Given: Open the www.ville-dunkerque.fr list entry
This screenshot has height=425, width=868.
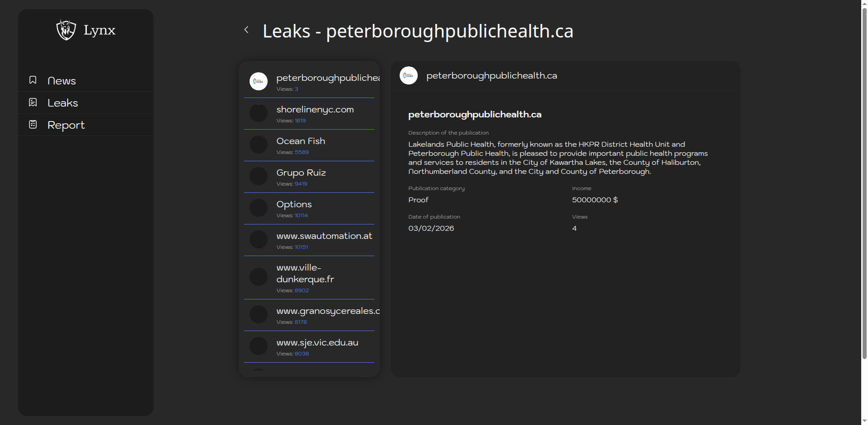Looking at the screenshot, I should [x=305, y=274].
